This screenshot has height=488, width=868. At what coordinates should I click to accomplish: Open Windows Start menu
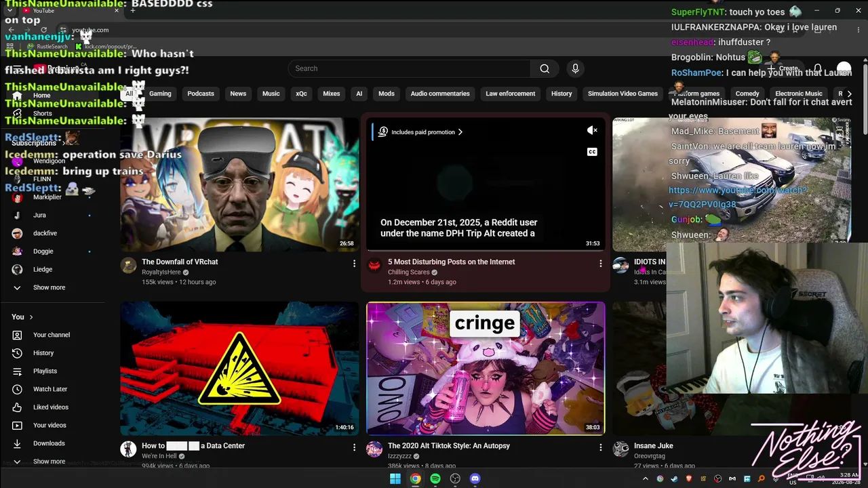coord(395,479)
